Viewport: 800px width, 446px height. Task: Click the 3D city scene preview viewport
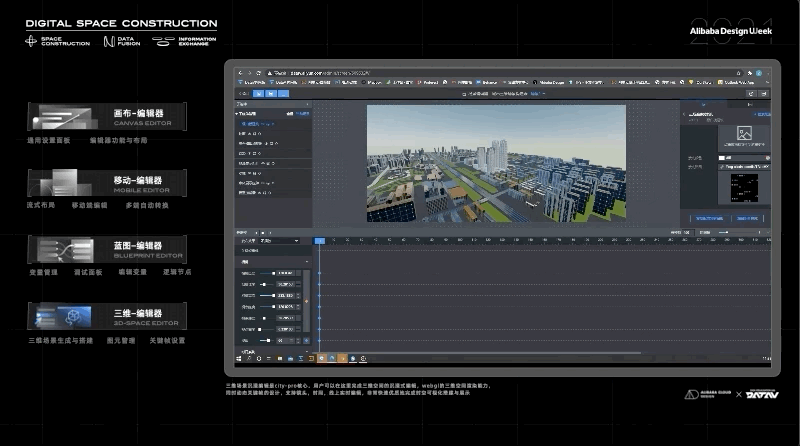495,162
